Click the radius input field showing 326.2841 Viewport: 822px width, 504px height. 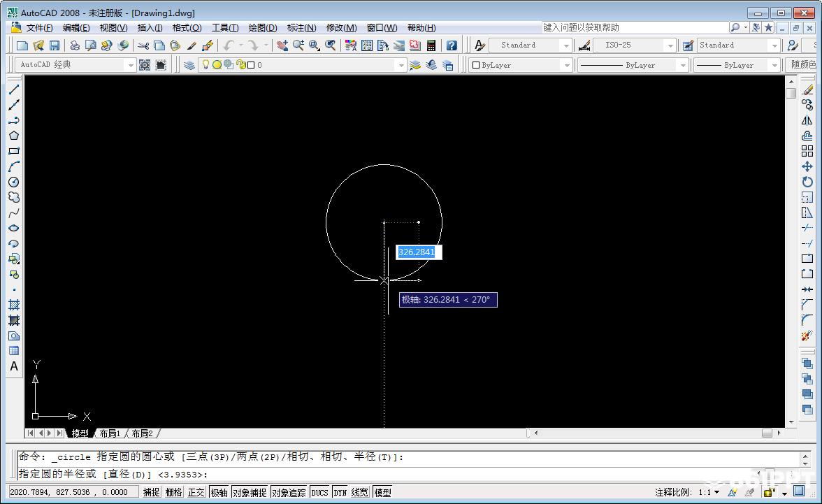click(x=419, y=252)
